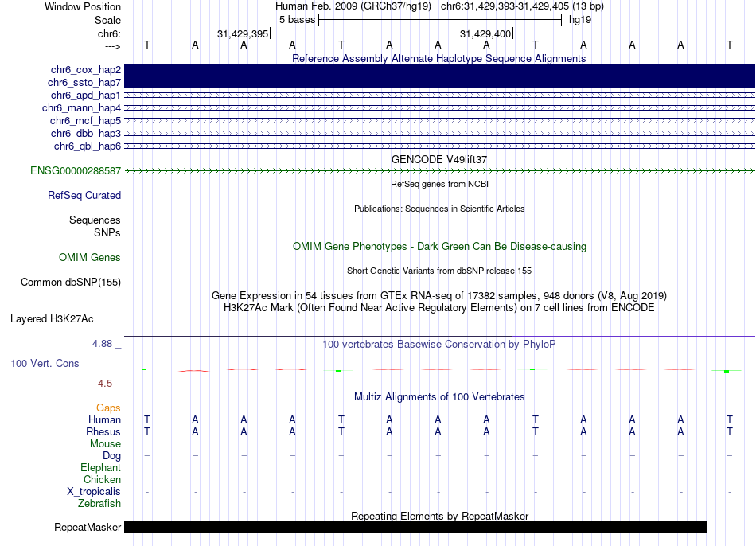Click the H3K27Ac Mark ENCODE track title

pyautogui.click(x=439, y=308)
